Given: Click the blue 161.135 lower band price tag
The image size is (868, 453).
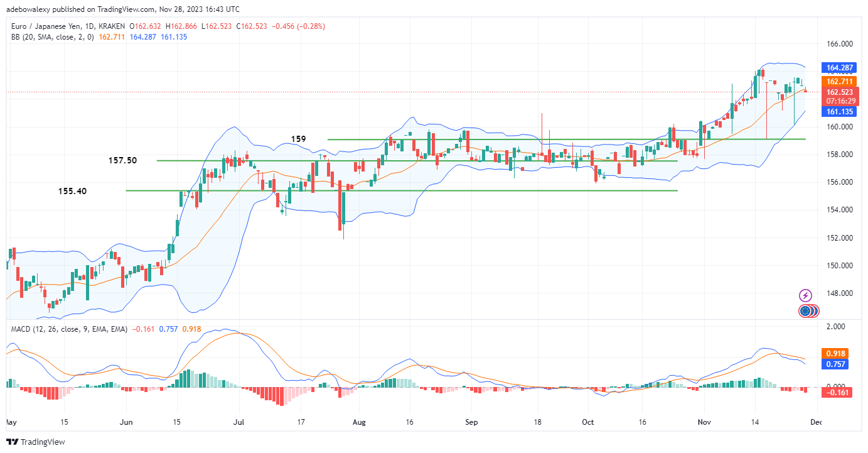Looking at the screenshot, I should tap(839, 111).
